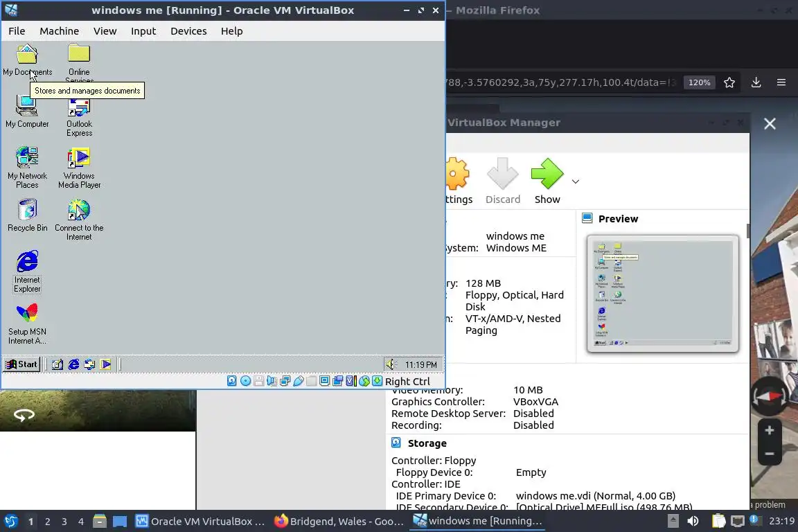Open the My Documents desktop icon
Image resolution: width=798 pixels, height=532 pixels.
click(x=27, y=60)
